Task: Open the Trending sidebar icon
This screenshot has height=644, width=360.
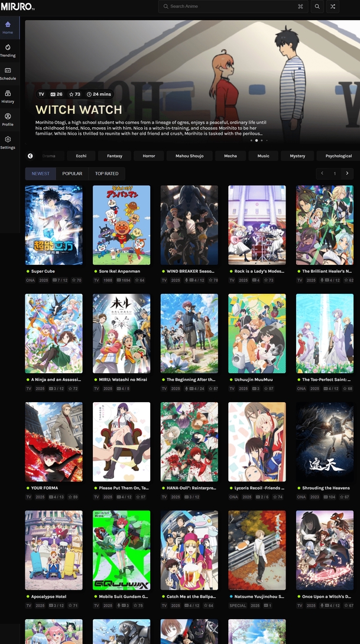Action: tap(8, 47)
